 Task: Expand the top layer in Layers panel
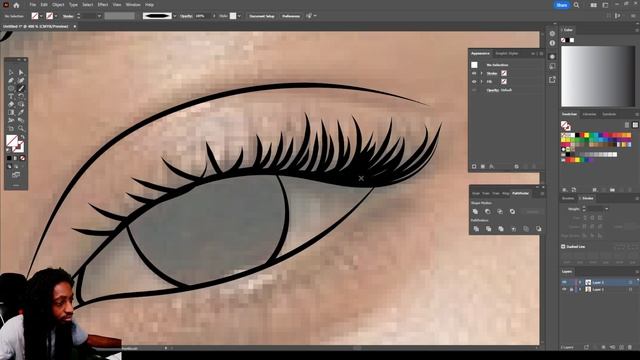point(580,282)
